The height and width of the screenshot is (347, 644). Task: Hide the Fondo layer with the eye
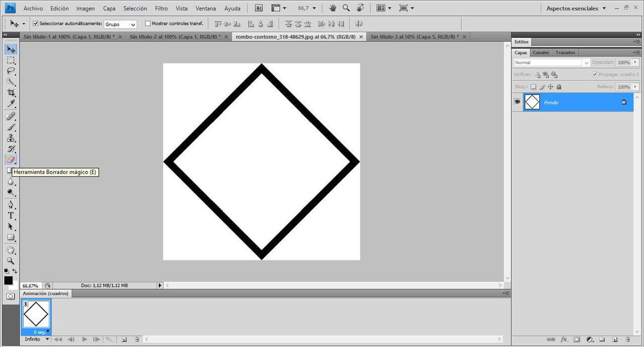pyautogui.click(x=517, y=102)
